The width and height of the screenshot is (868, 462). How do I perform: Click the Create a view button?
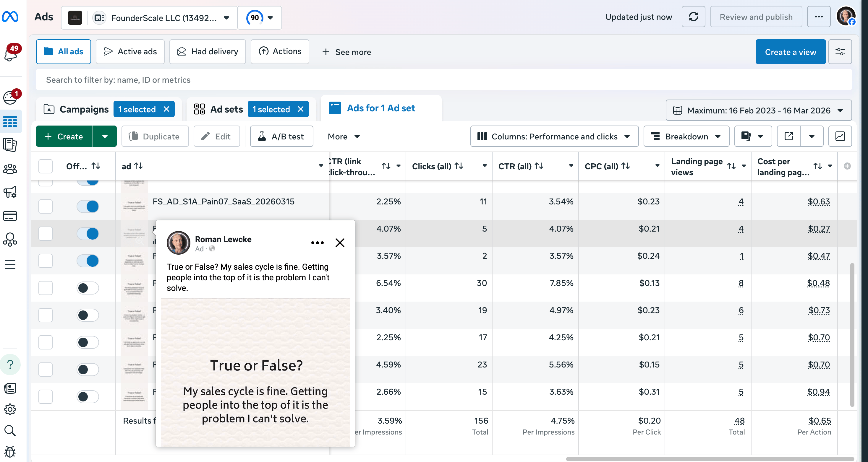coord(790,52)
